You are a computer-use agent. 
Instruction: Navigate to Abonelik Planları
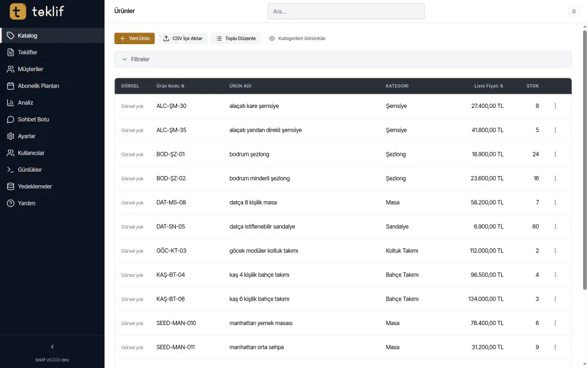[52, 86]
